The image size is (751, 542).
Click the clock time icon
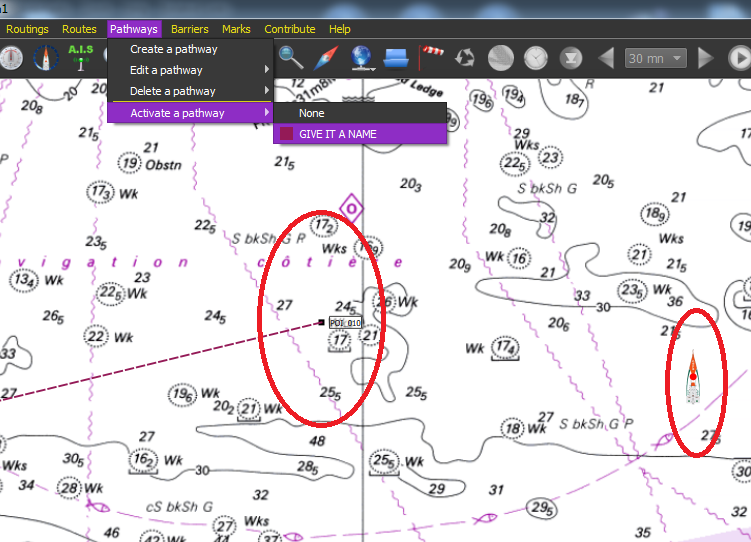pos(537,57)
